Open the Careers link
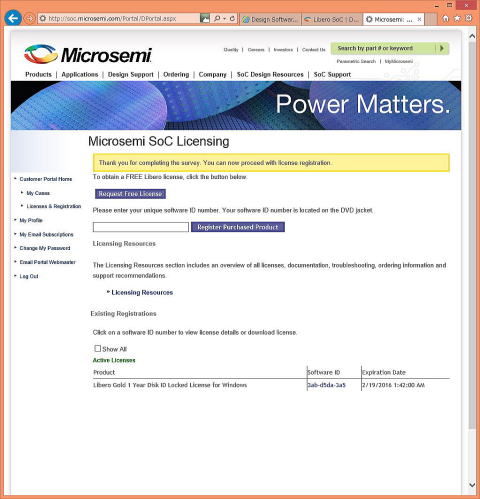480x499 pixels. [256, 50]
